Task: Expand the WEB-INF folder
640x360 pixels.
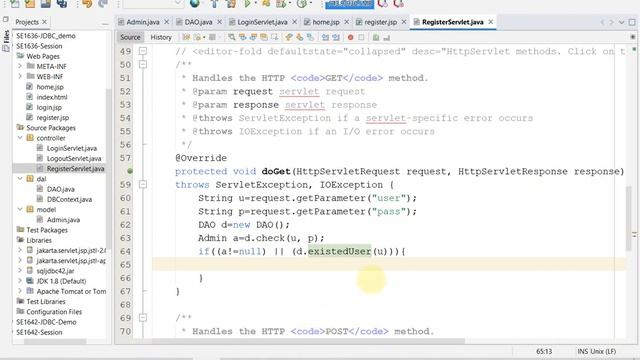Action: (20, 76)
